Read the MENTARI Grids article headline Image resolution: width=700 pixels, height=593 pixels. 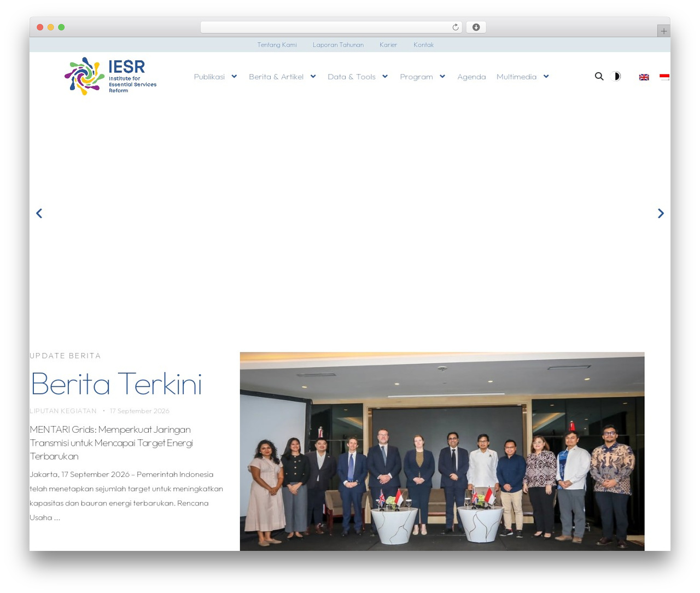point(112,443)
